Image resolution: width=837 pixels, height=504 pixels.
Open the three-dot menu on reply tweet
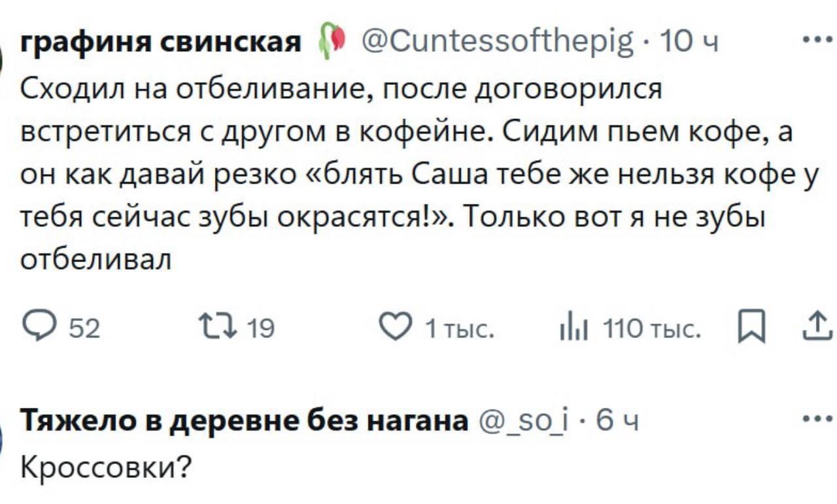(817, 418)
